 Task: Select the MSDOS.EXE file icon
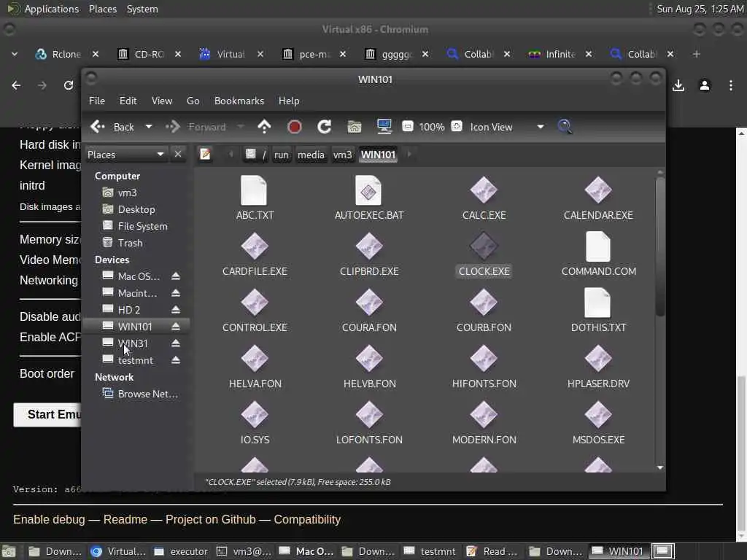(598, 415)
